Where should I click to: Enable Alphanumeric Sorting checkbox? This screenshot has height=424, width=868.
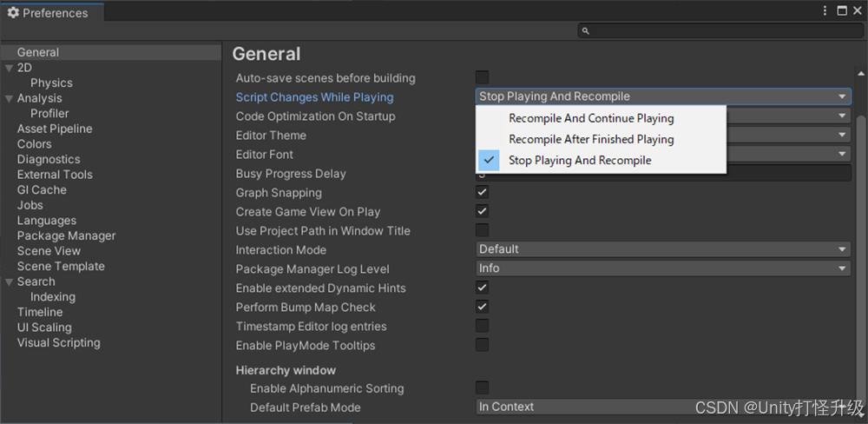(482, 388)
